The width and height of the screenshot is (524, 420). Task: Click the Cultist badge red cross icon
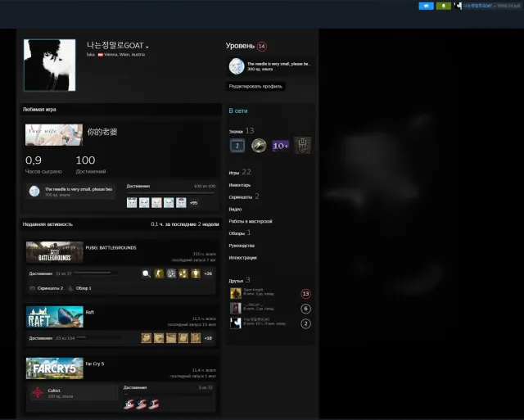click(38, 393)
